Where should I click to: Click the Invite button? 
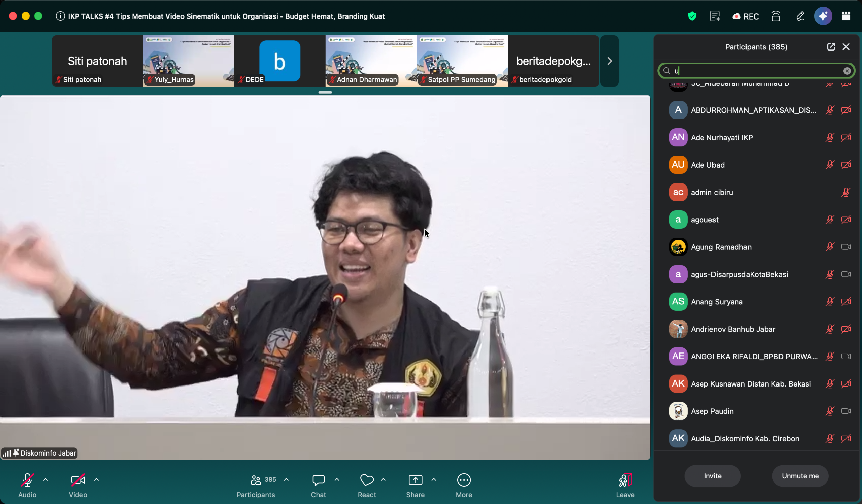tap(712, 476)
